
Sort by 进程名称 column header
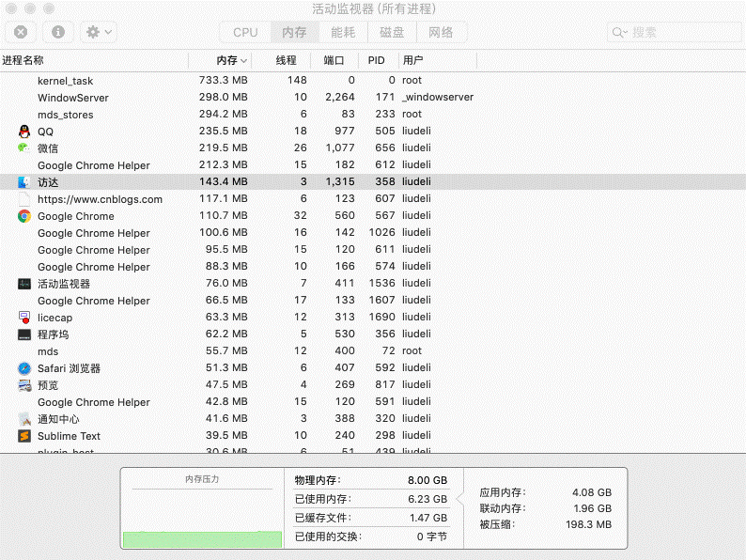point(94,60)
